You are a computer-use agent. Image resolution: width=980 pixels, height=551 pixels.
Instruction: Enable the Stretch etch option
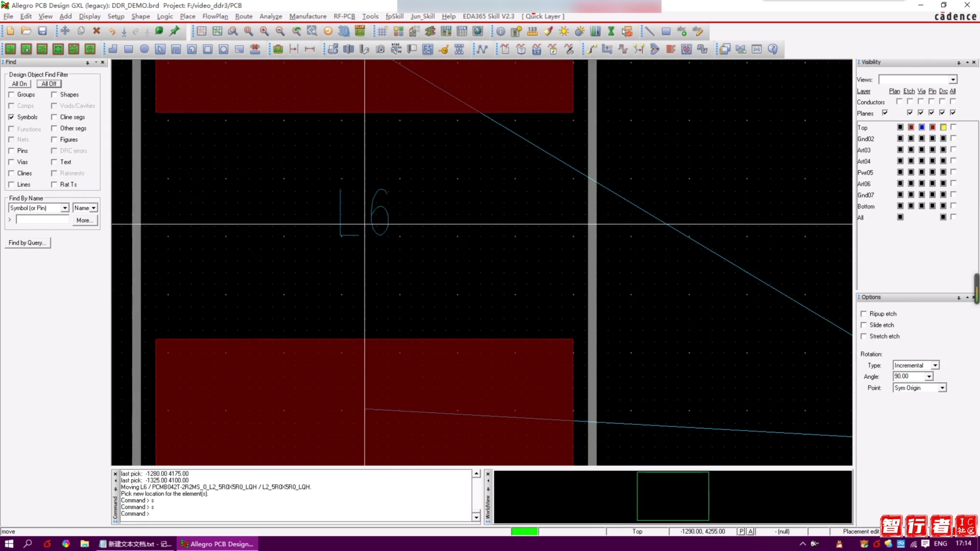click(864, 336)
